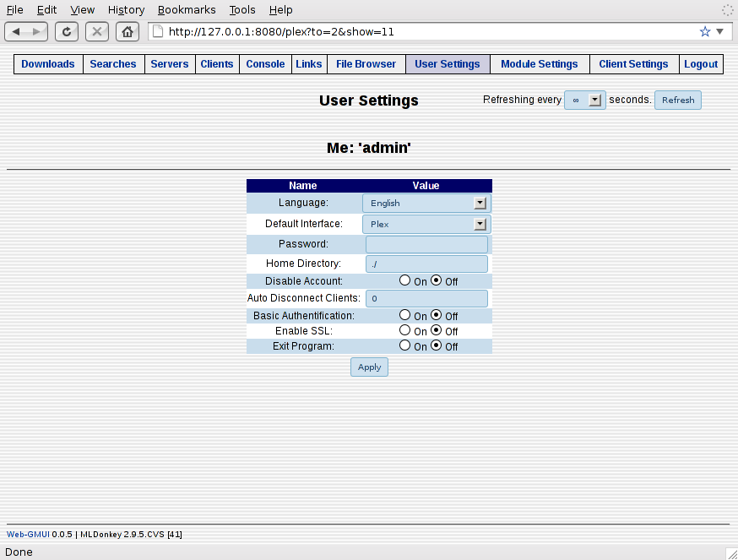
Task: Open the Tools menu
Action: [x=242, y=10]
